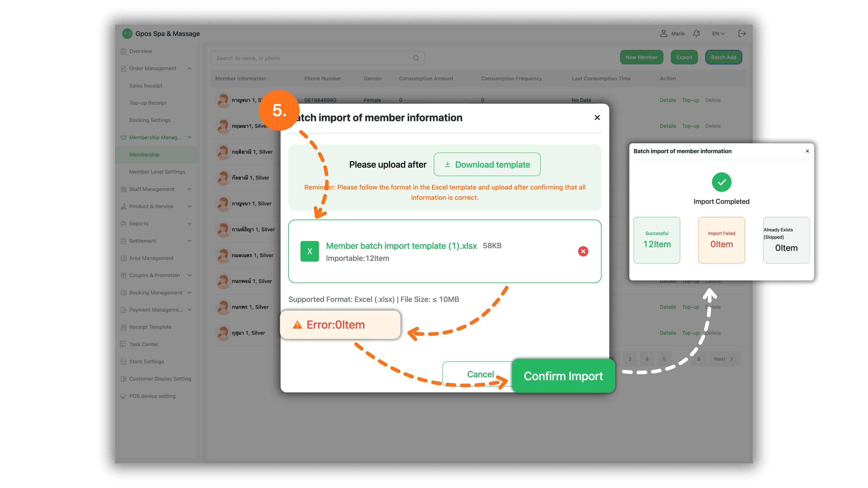The width and height of the screenshot is (868, 488).
Task: Click Confirm Import button
Action: click(563, 376)
